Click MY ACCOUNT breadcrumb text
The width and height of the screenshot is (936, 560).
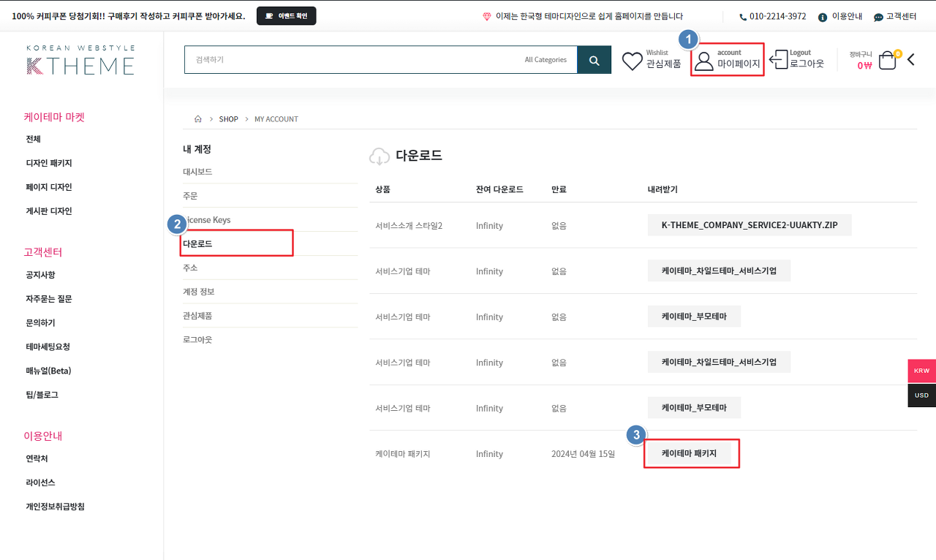pos(276,119)
